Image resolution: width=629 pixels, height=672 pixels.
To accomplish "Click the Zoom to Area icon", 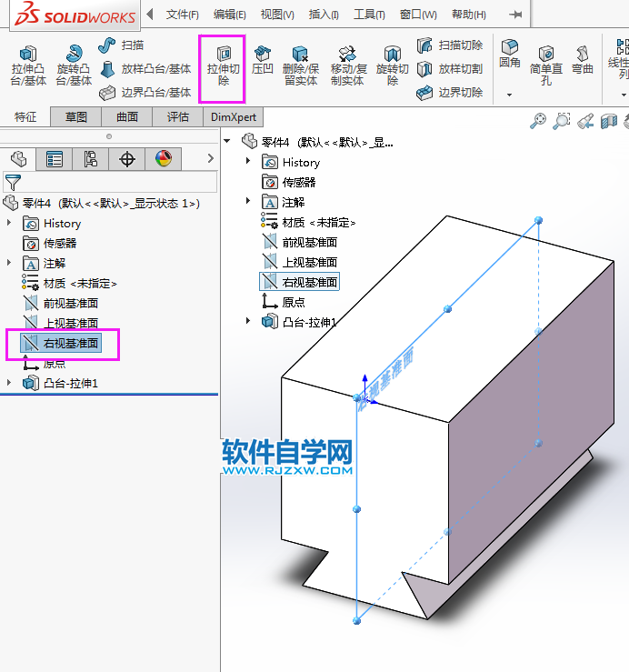I will [562, 121].
